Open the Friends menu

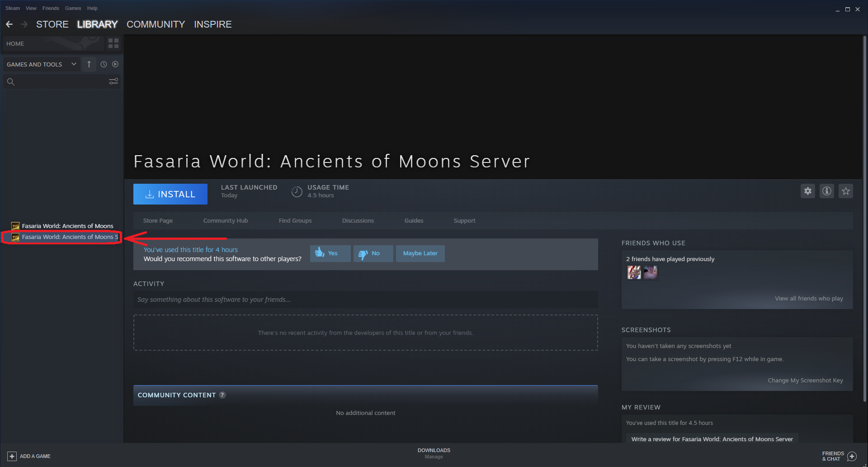tap(51, 8)
